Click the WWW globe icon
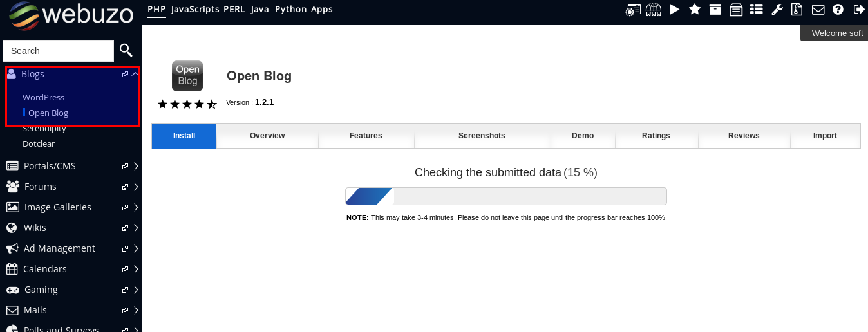The image size is (868, 332). click(x=654, y=10)
